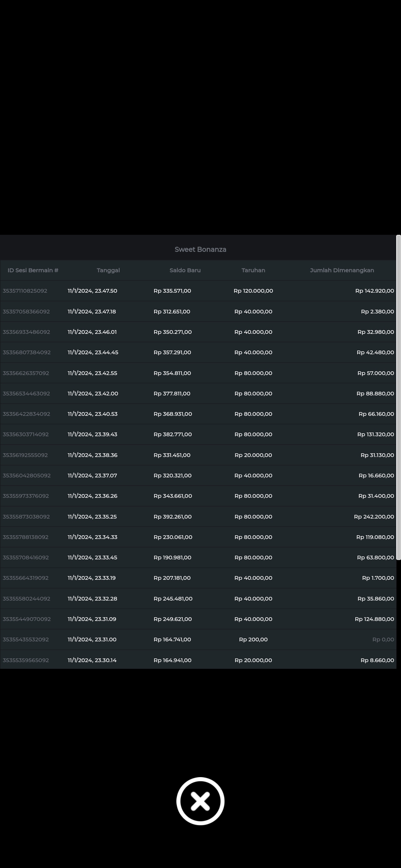The image size is (401, 868).
Task: Select session ID 35356626357092
Action: pos(26,373)
